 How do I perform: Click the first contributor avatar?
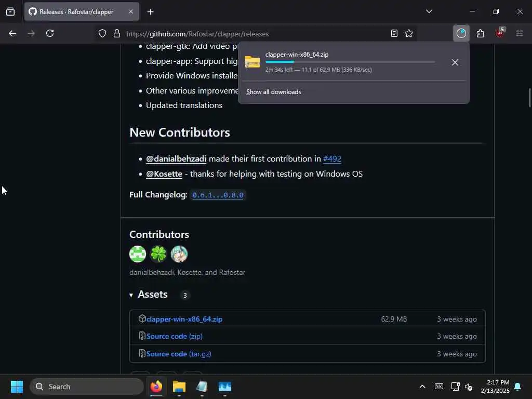click(x=138, y=254)
